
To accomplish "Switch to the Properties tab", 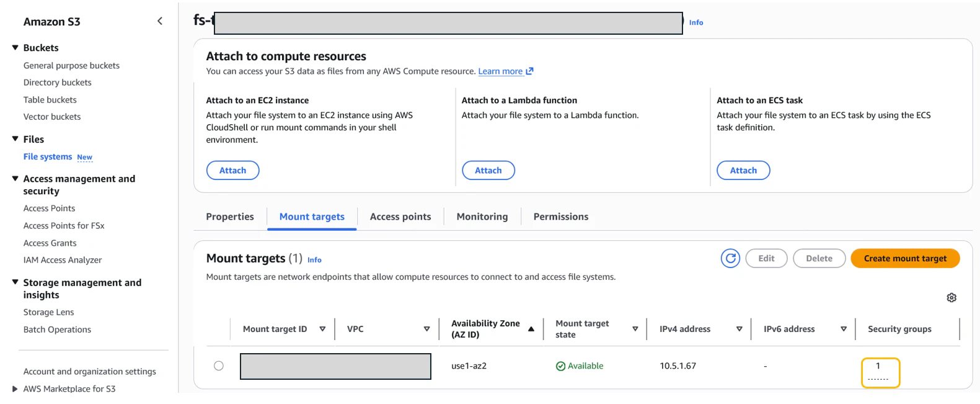I will (x=230, y=217).
